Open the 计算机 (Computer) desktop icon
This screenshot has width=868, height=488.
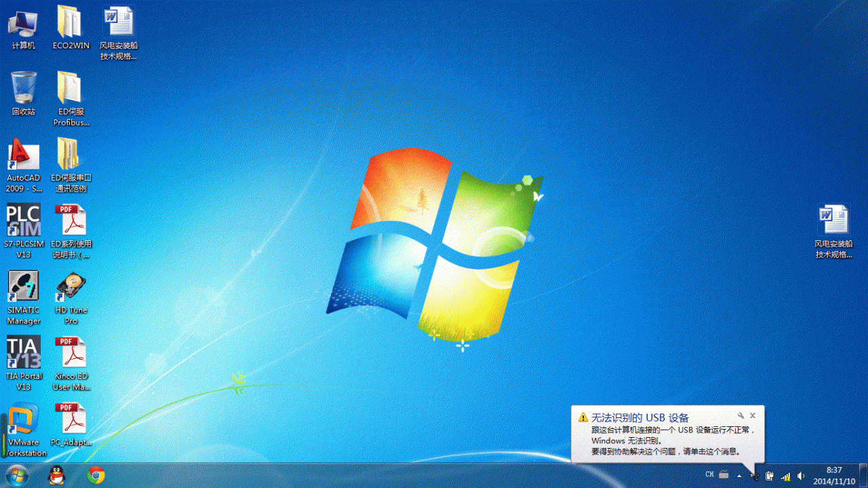(23, 29)
